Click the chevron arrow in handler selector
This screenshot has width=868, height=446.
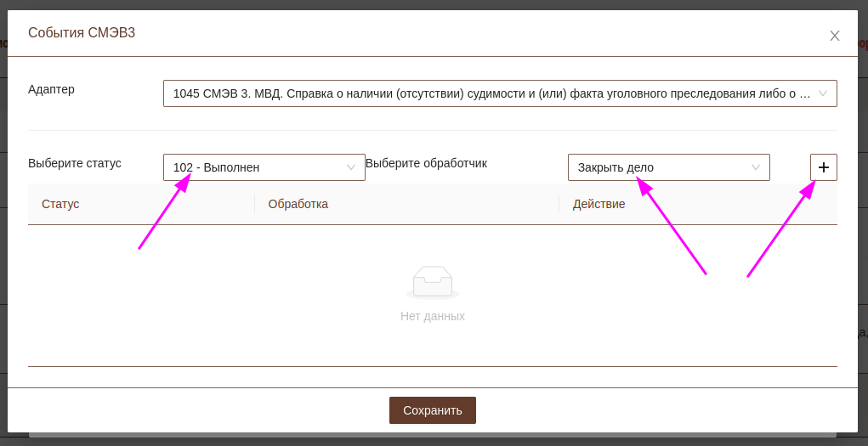click(756, 167)
